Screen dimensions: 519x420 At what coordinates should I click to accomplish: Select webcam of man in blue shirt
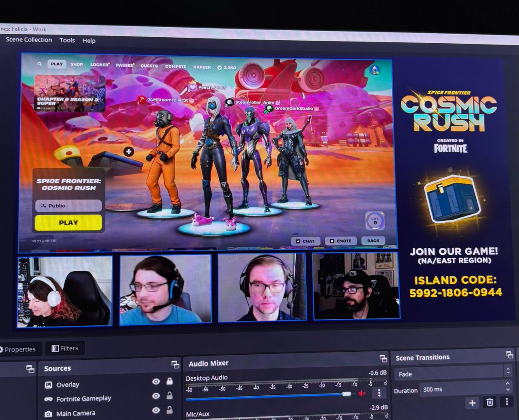165,289
